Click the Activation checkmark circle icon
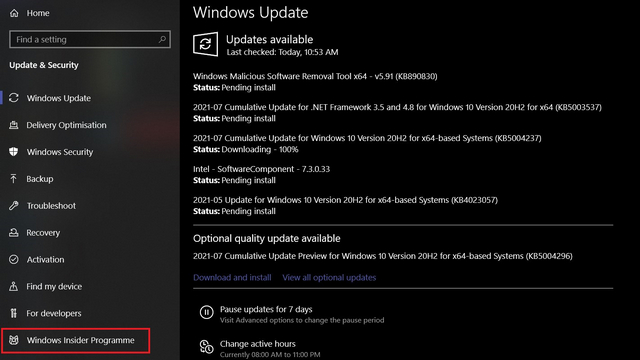Image resolution: width=640 pixels, height=360 pixels. pos(14,260)
